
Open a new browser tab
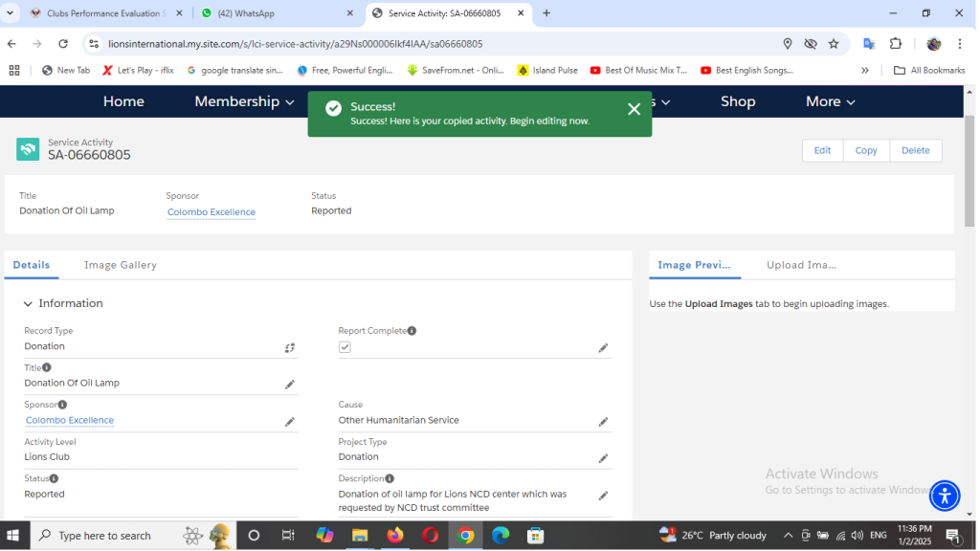pos(546,13)
